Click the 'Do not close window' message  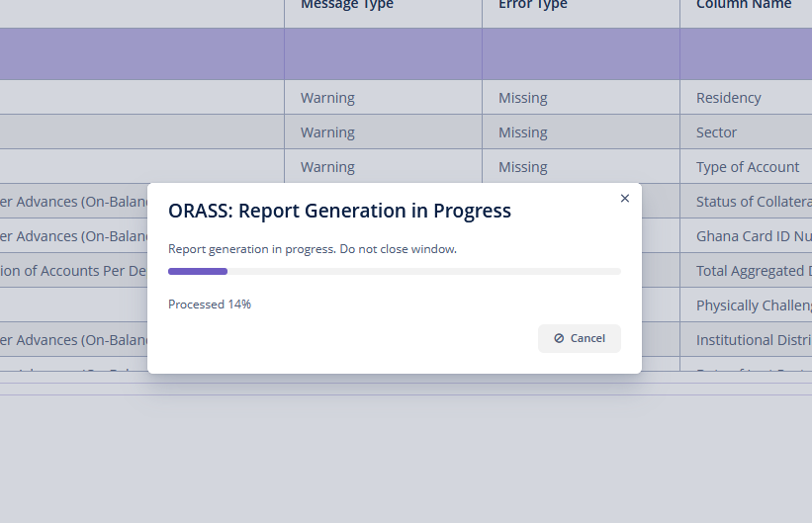coord(313,249)
